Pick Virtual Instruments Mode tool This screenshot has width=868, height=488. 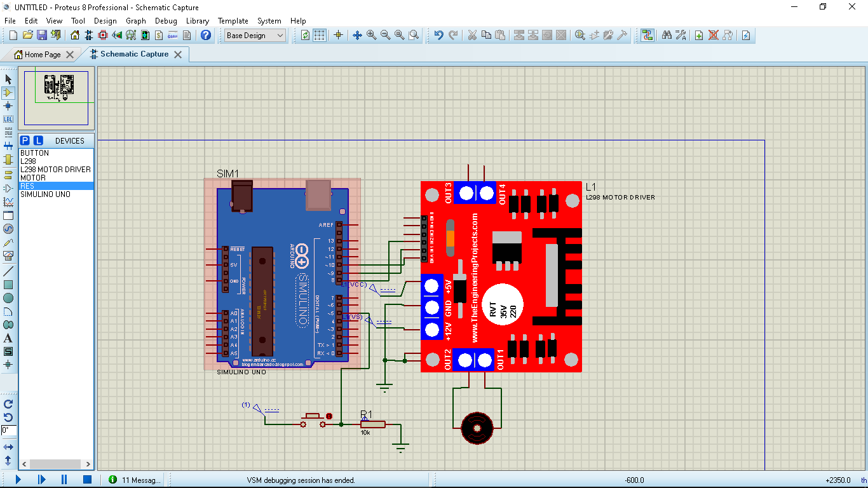coord(8,256)
